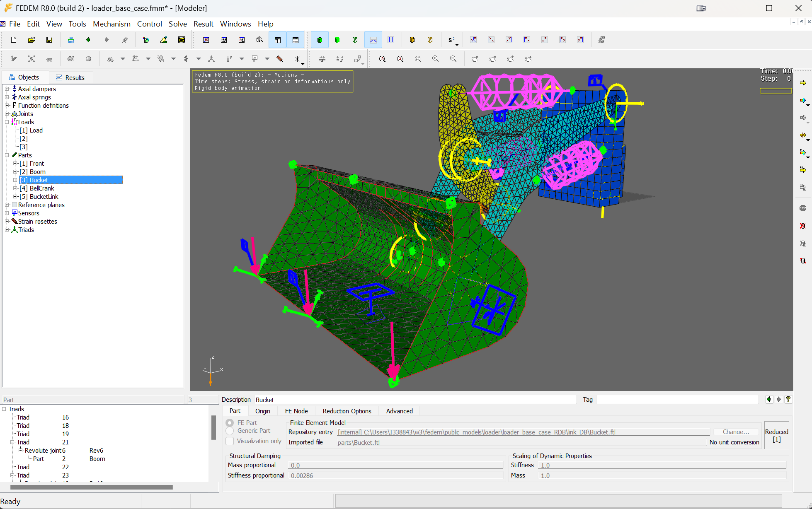Image resolution: width=812 pixels, height=509 pixels.
Task: Click the 3D view window icon
Action: click(x=206, y=40)
